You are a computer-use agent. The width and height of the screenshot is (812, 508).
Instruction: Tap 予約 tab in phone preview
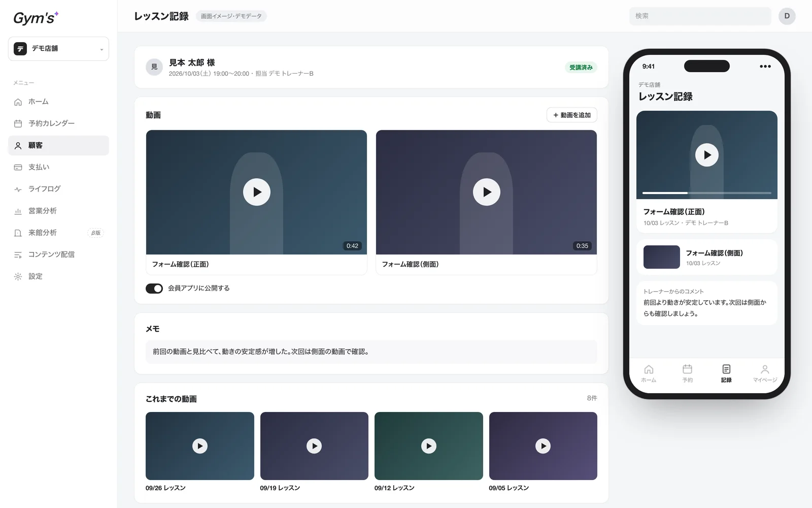coord(688,373)
